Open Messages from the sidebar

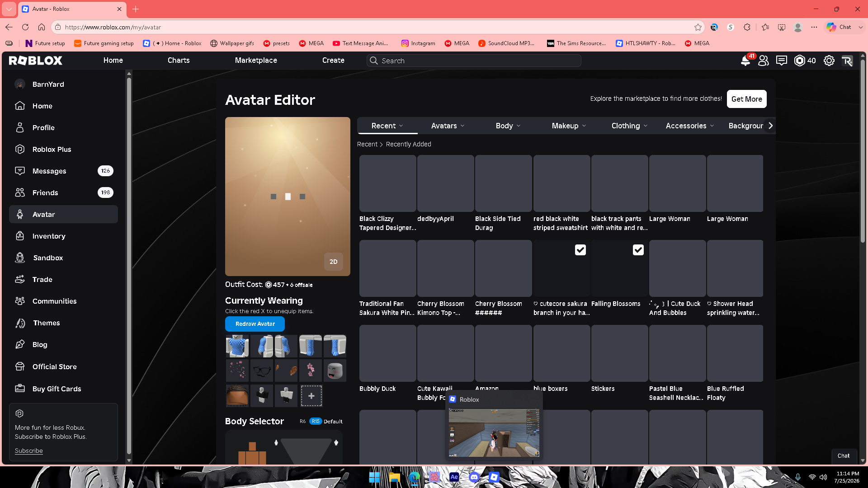point(63,171)
